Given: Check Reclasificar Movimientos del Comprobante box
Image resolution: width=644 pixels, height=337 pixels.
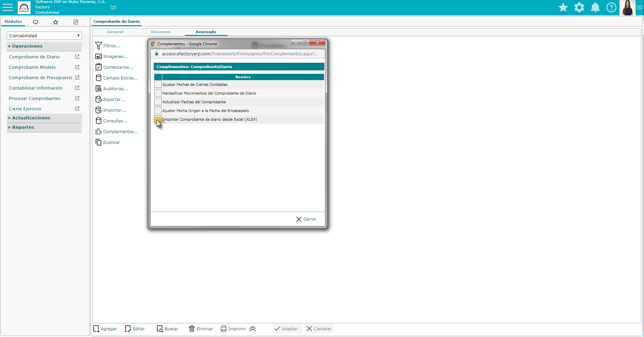Looking at the screenshot, I should click(158, 93).
